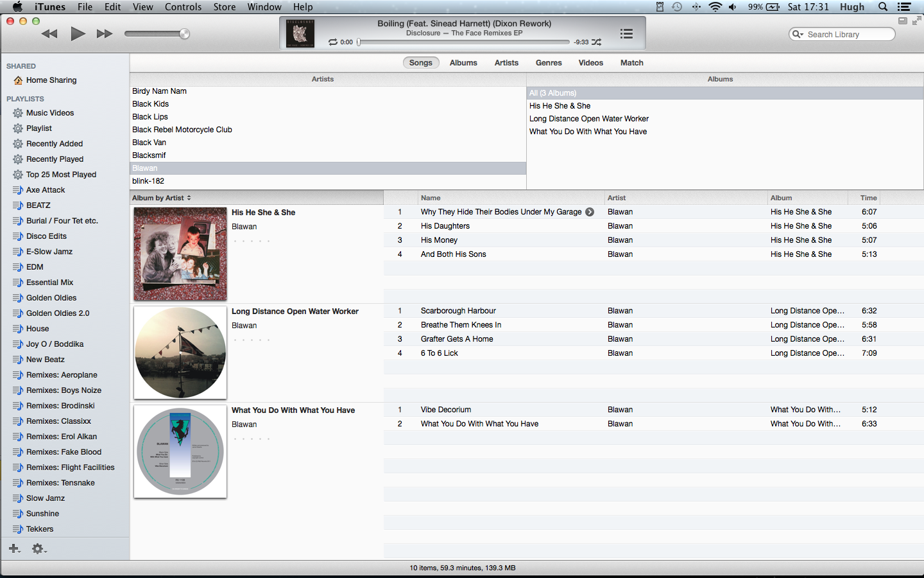Switch to the mini player

click(x=903, y=21)
